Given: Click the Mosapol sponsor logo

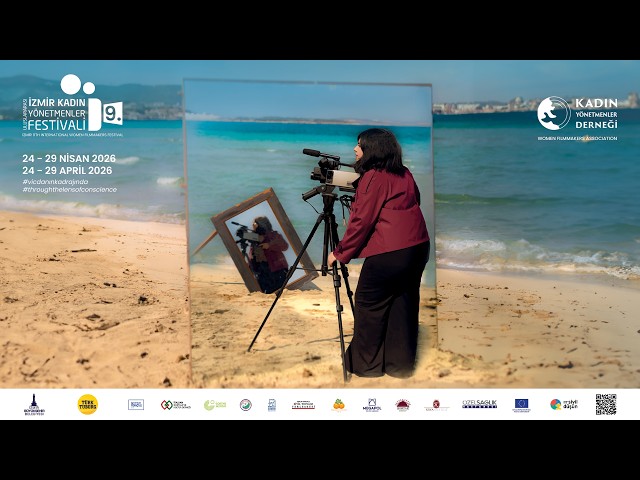Looking at the screenshot, I should (x=372, y=405).
